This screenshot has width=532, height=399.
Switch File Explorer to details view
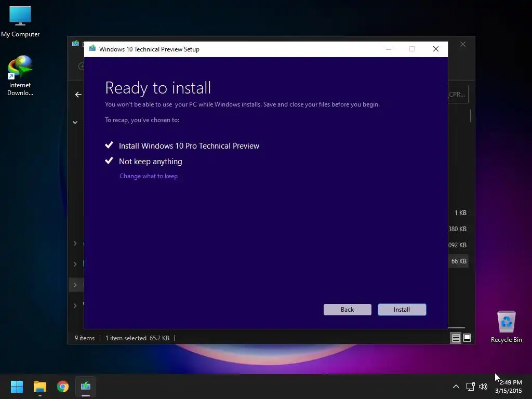[x=456, y=338]
